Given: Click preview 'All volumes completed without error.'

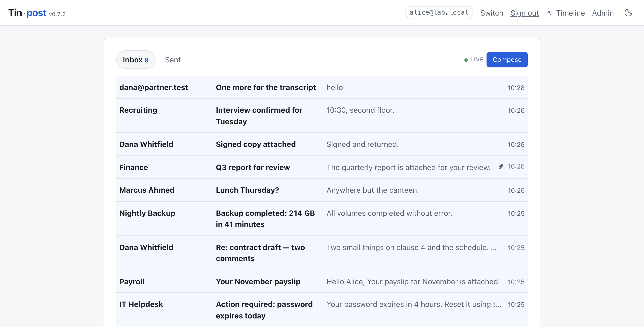Looking at the screenshot, I should click(x=389, y=213).
